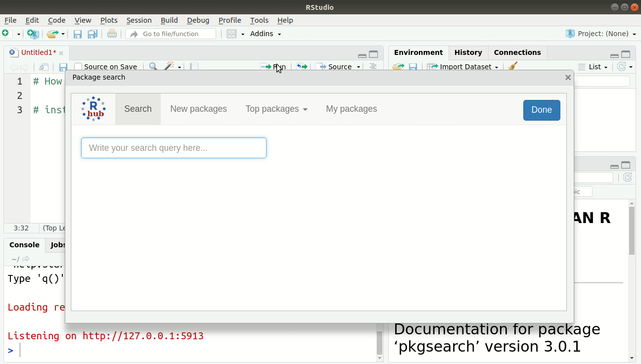Open the New packages tab

click(198, 109)
